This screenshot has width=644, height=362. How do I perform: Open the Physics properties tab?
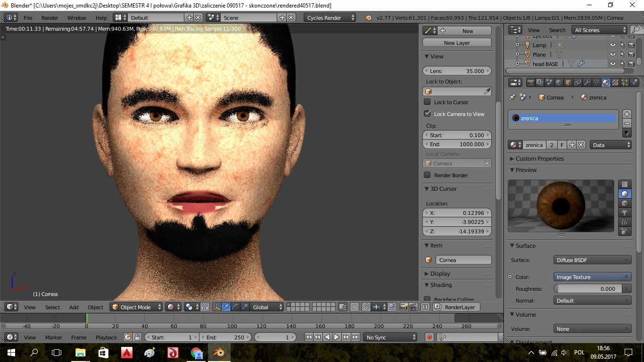pyautogui.click(x=634, y=82)
